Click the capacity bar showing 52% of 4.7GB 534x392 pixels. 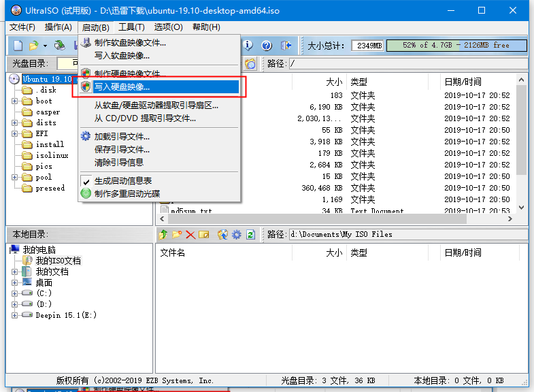[456, 46]
